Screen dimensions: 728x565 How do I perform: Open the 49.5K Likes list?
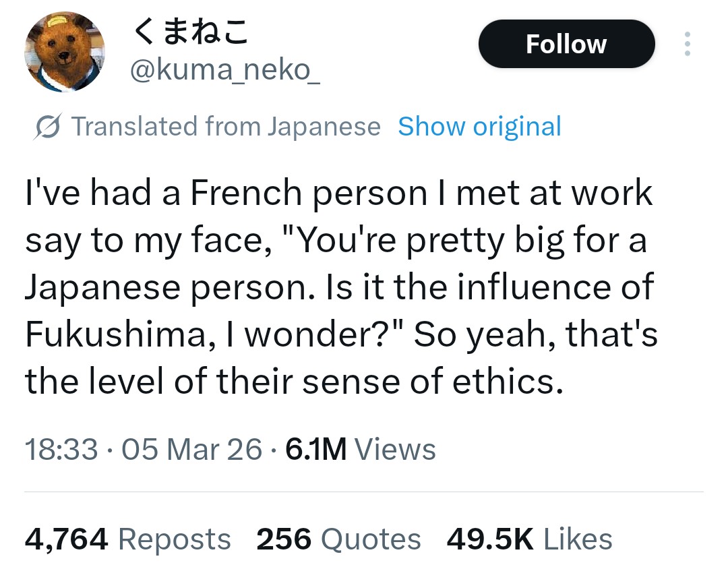pos(529,539)
